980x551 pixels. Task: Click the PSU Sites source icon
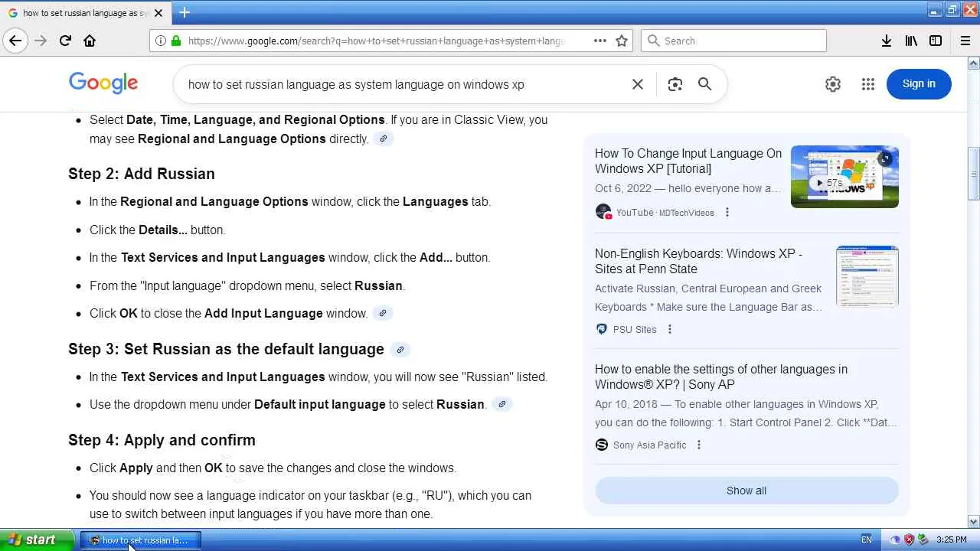[602, 329]
